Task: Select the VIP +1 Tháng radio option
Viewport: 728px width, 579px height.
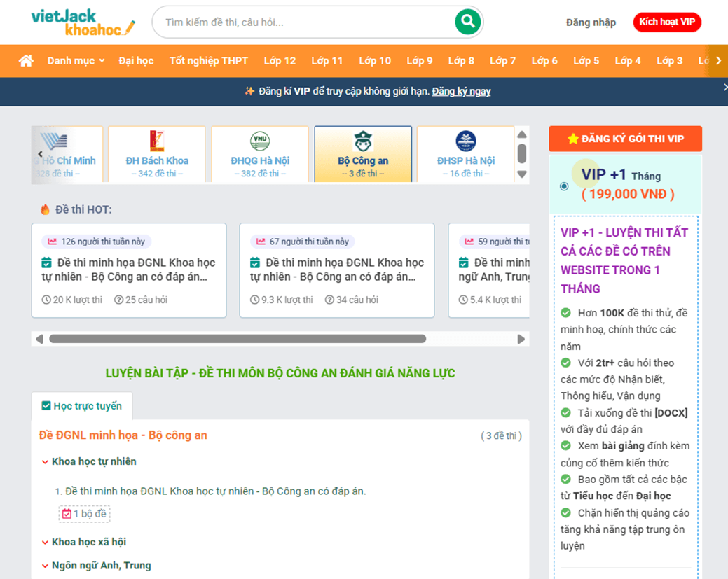Action: pyautogui.click(x=564, y=186)
